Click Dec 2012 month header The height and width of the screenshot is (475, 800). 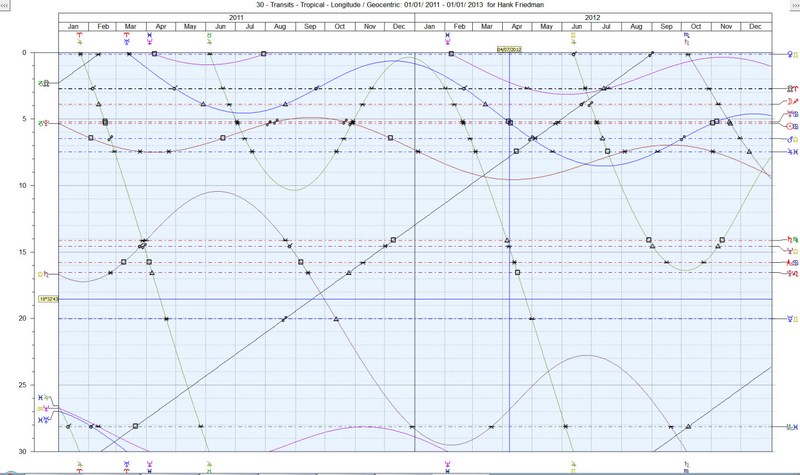[755, 28]
